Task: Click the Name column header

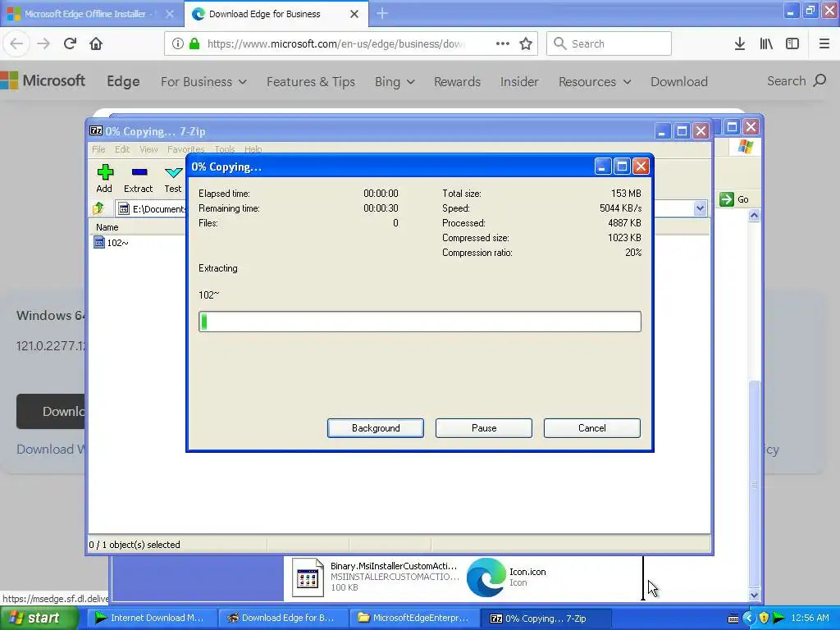Action: (x=107, y=227)
